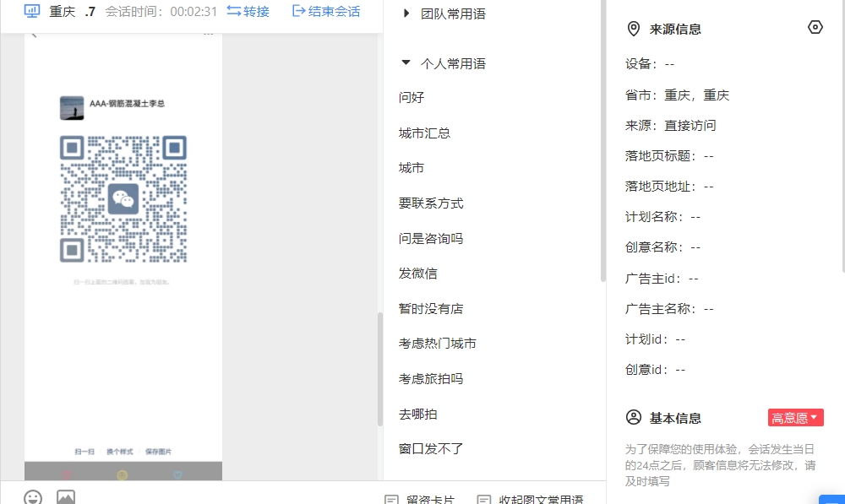Image resolution: width=845 pixels, height=504 pixels.
Task: Click the visitor name 重庆 .7
Action: click(x=72, y=11)
